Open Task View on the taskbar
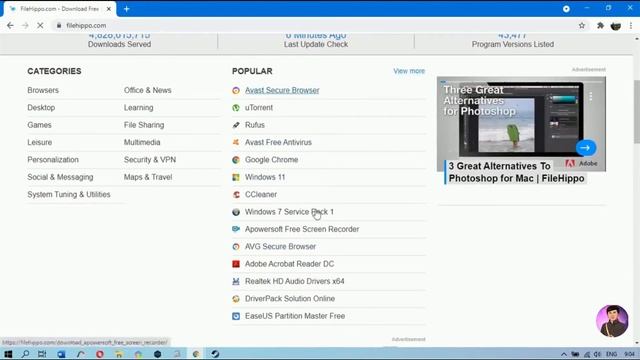 point(42,354)
